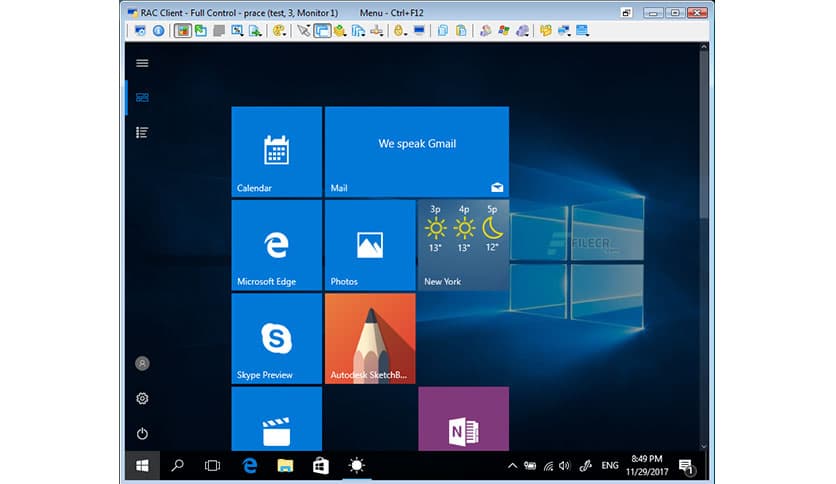Click the blue monitor screen toolbar icon
This screenshot has height=484, width=836.
click(x=419, y=31)
